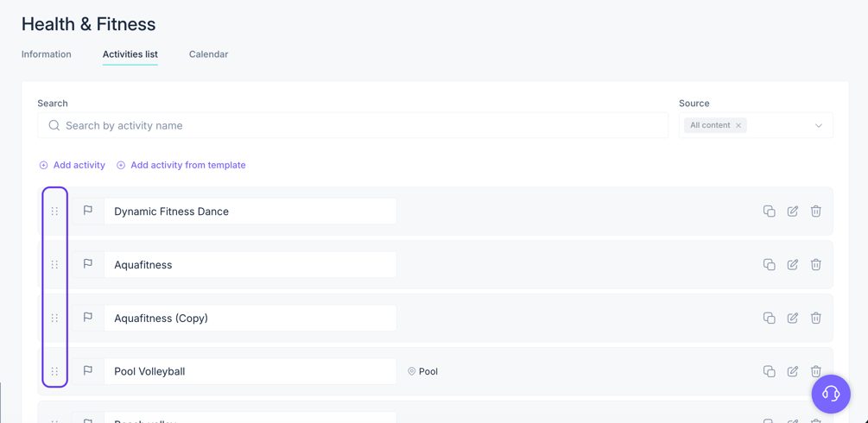The image size is (868, 423).
Task: Focus the Search by activity name field
Action: [352, 126]
